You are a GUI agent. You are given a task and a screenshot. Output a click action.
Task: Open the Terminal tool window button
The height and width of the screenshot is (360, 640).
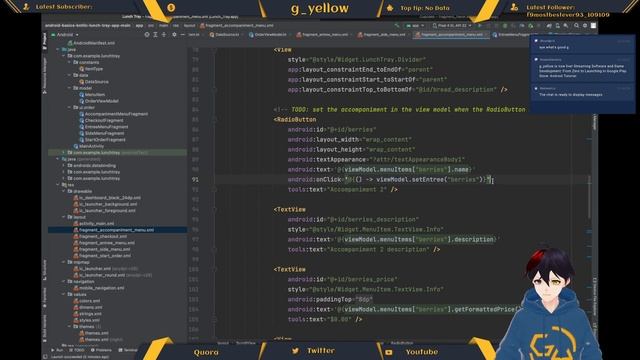[x=128, y=350]
